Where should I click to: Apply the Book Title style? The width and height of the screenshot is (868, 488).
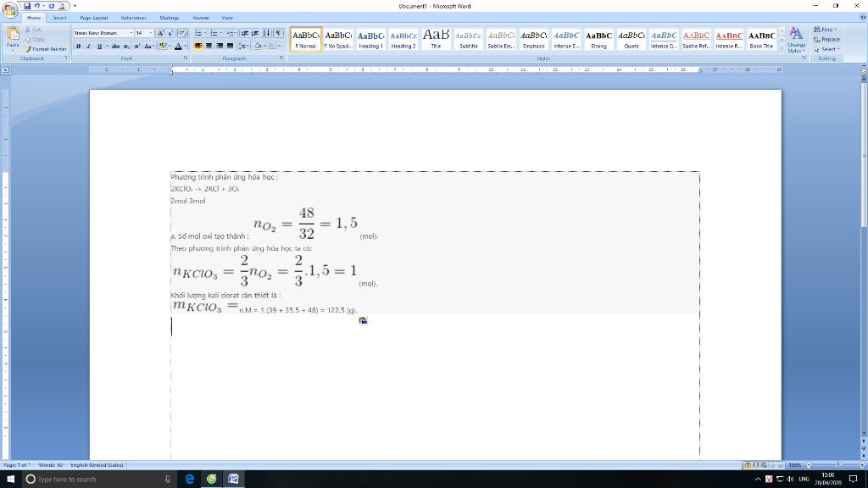tap(761, 39)
